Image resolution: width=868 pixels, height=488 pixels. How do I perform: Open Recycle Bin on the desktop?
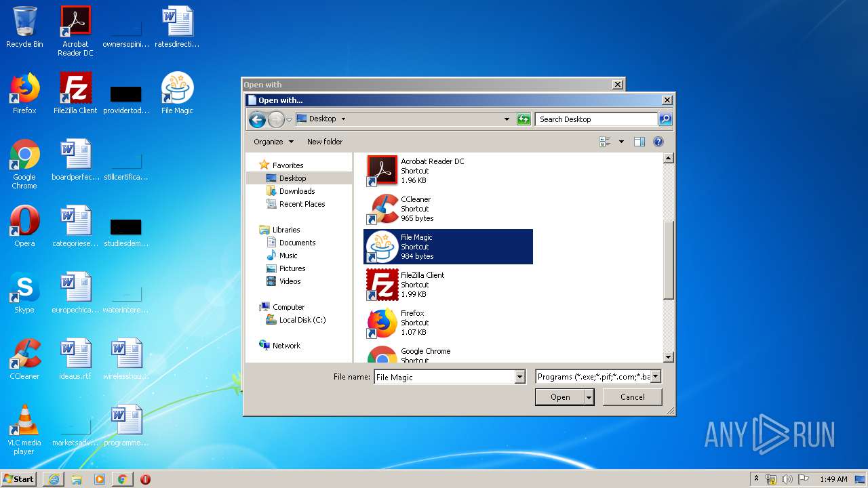tap(24, 27)
